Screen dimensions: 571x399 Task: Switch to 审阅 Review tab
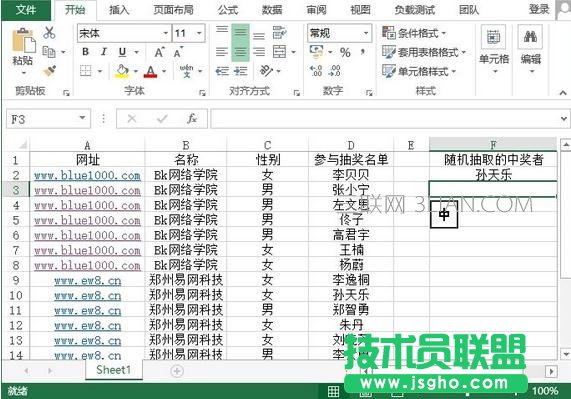click(x=316, y=10)
